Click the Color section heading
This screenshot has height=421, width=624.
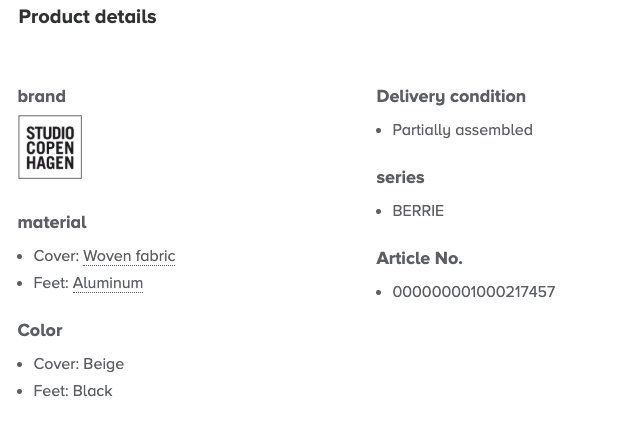point(40,330)
